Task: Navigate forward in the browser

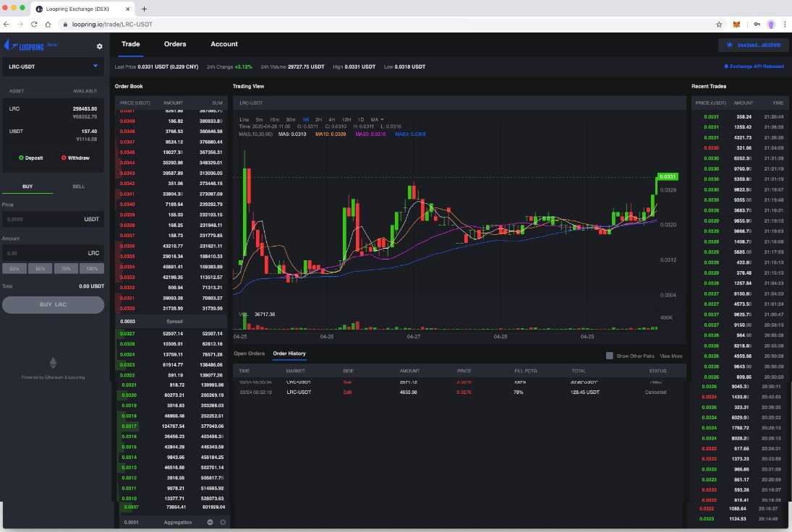Action: point(20,25)
